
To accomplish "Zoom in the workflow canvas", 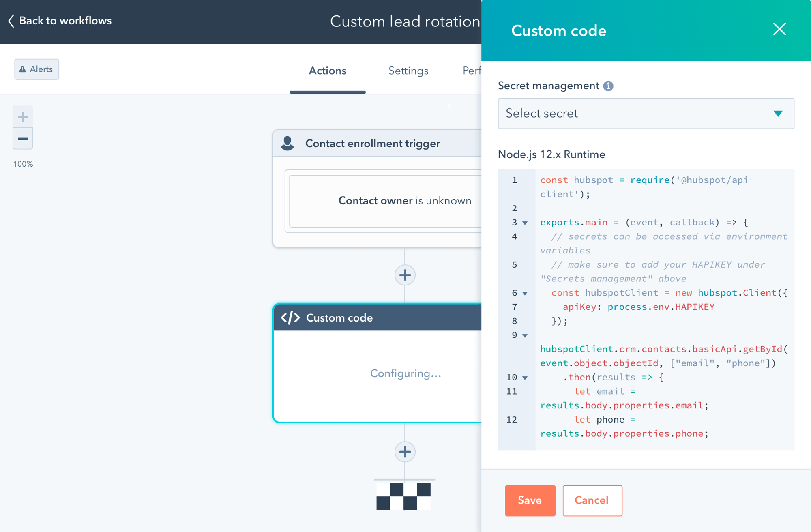I will pos(23,117).
